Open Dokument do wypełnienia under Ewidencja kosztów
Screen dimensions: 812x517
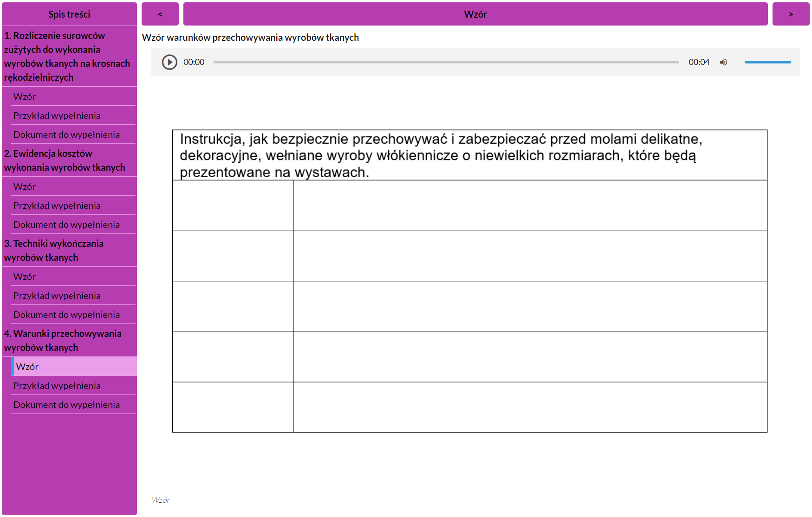tap(66, 225)
